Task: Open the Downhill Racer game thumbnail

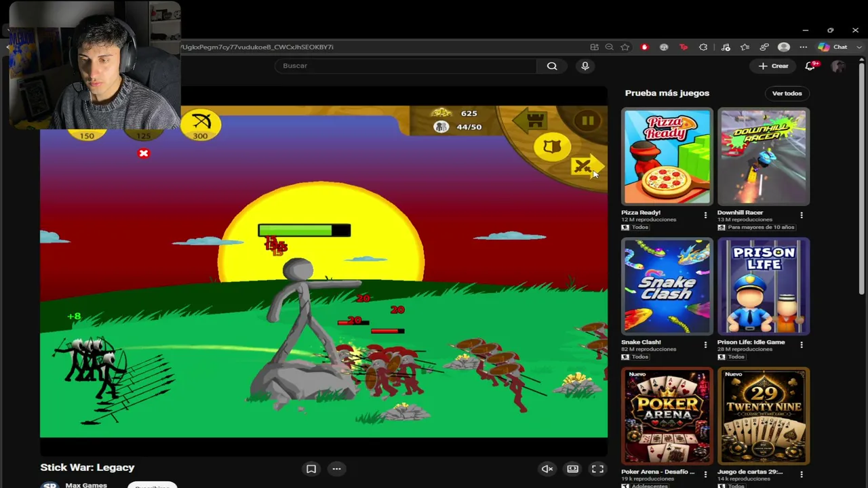Action: (x=764, y=157)
